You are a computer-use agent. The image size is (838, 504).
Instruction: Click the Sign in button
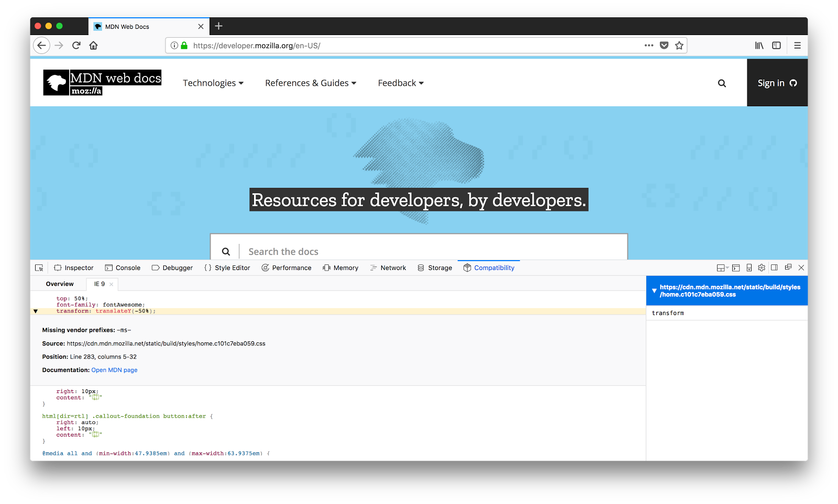point(777,83)
